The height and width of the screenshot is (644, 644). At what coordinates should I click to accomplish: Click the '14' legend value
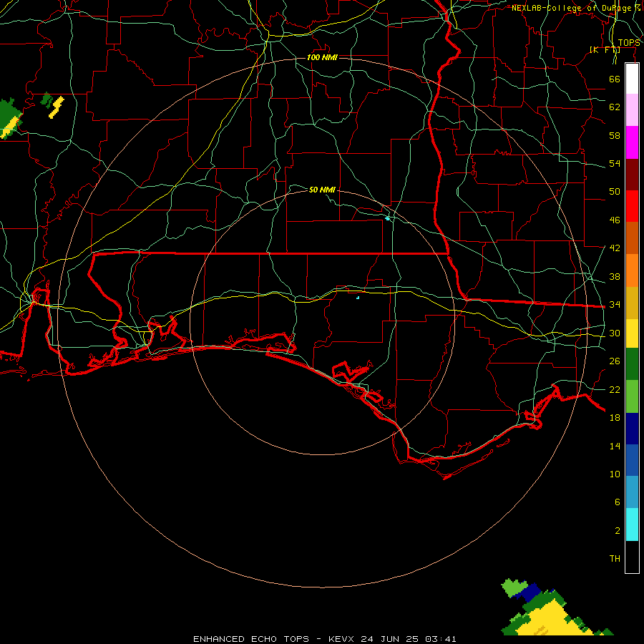(x=615, y=446)
